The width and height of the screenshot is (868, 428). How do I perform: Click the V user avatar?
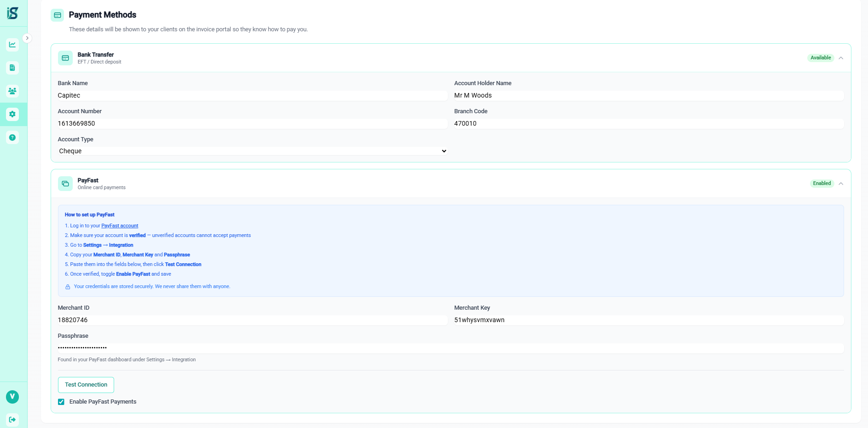click(12, 397)
